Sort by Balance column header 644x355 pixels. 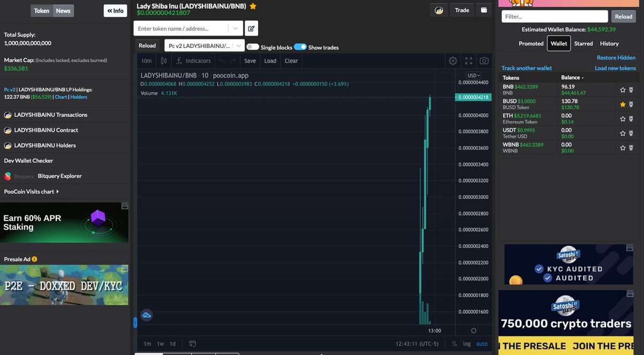573,77
